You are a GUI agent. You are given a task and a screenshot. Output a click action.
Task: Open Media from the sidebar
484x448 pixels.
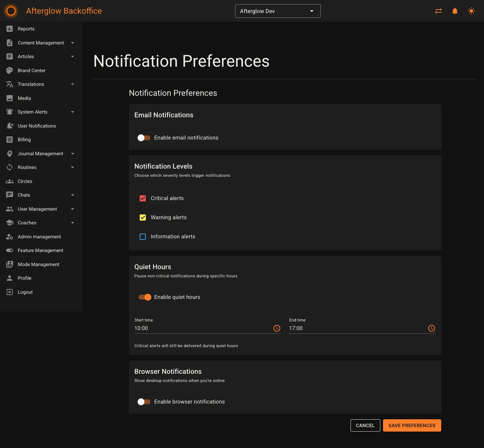coord(24,98)
